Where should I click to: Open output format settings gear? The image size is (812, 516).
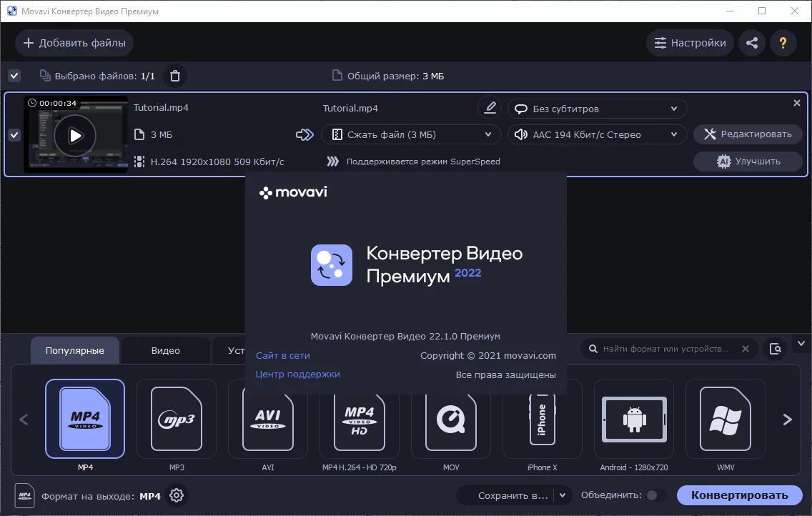[177, 495]
